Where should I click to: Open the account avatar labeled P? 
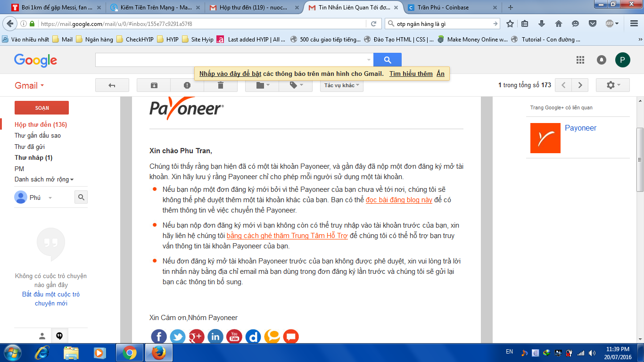(x=622, y=60)
